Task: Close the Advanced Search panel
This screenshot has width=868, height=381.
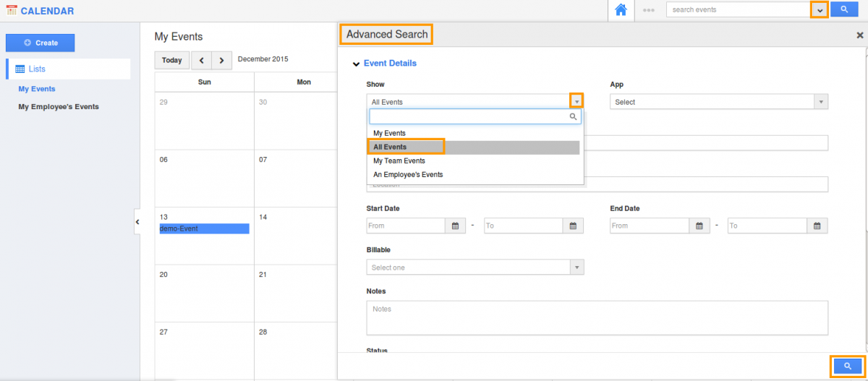Action: tap(859, 35)
